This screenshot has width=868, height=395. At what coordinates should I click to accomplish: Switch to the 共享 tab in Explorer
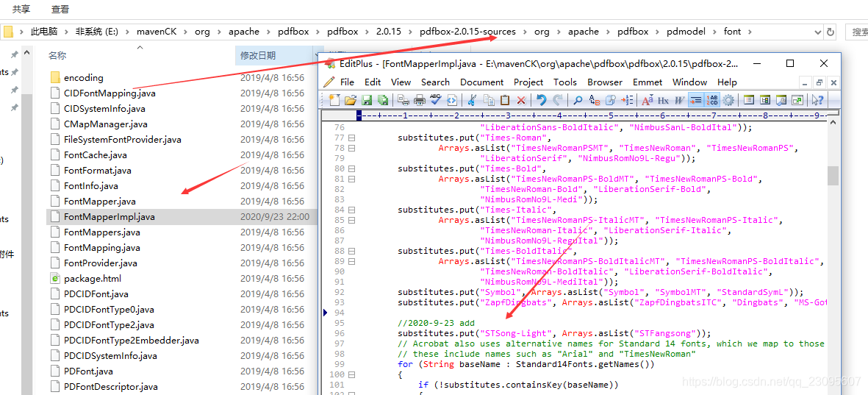(x=21, y=9)
